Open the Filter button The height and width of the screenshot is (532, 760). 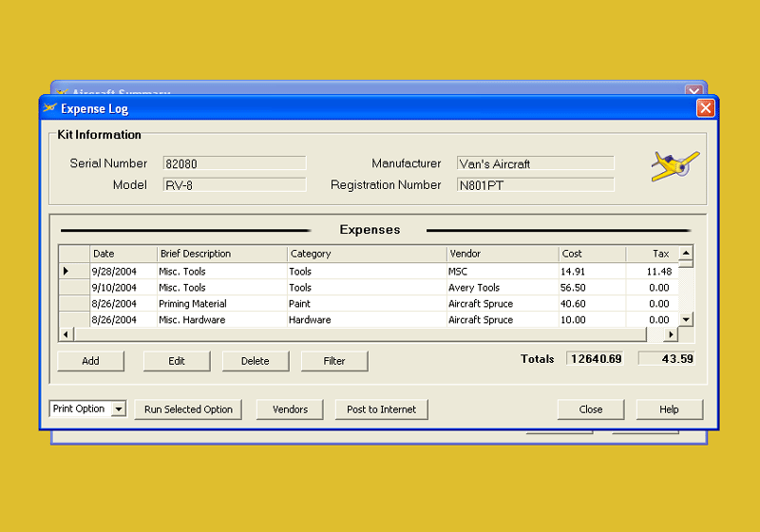coord(333,361)
